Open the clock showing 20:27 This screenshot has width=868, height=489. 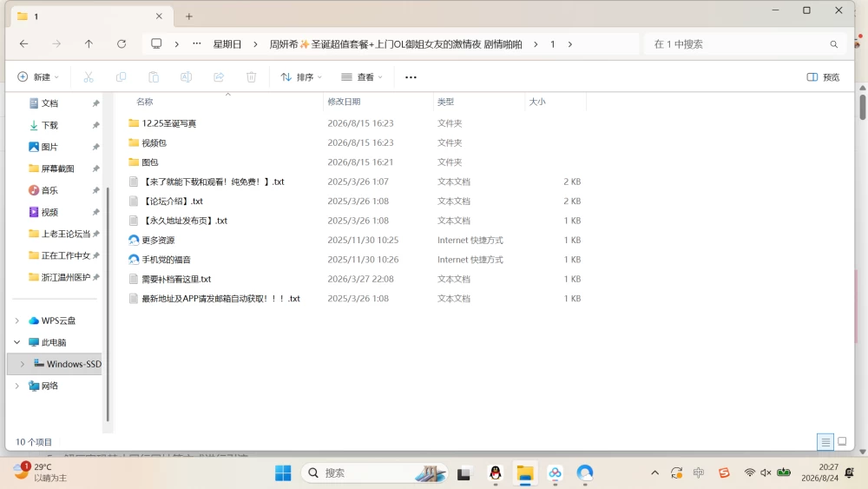tap(820, 472)
